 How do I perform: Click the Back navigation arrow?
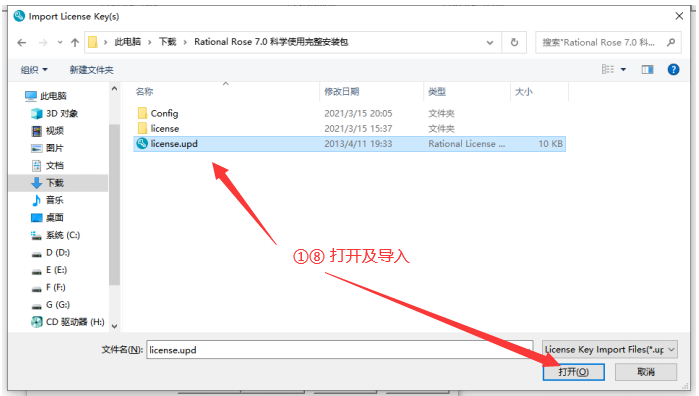tap(21, 43)
